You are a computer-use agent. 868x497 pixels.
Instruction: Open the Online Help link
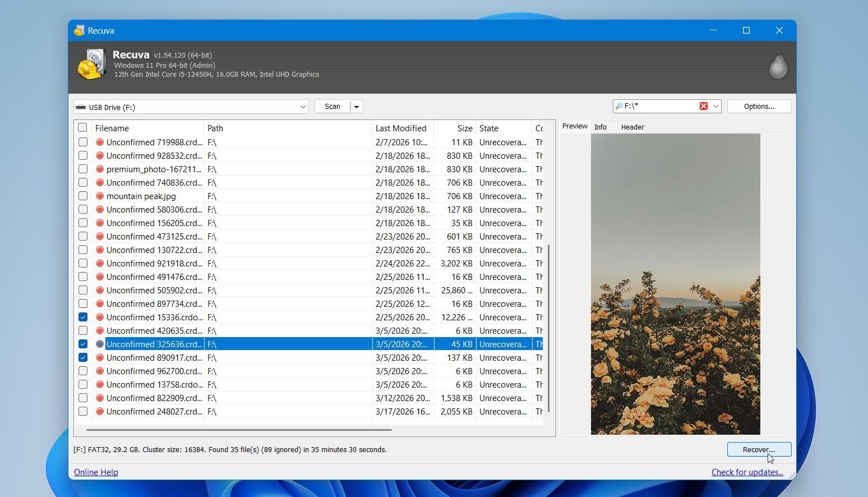[96, 472]
